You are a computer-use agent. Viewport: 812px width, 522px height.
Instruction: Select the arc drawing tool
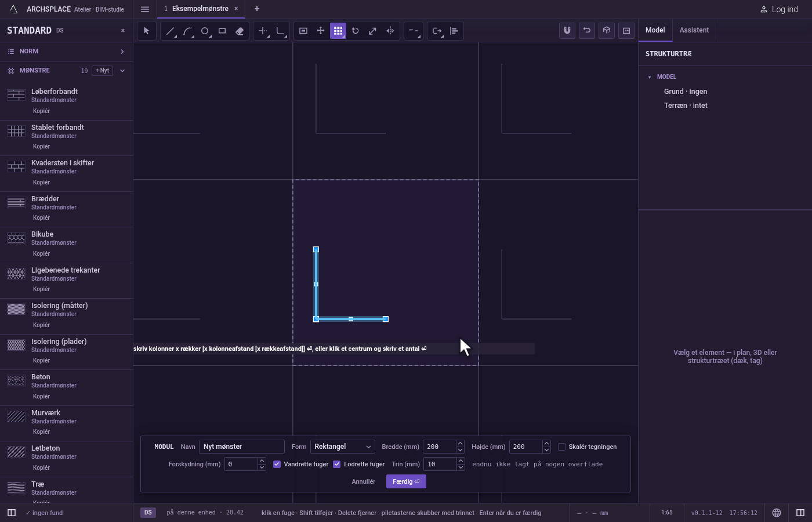click(x=187, y=31)
